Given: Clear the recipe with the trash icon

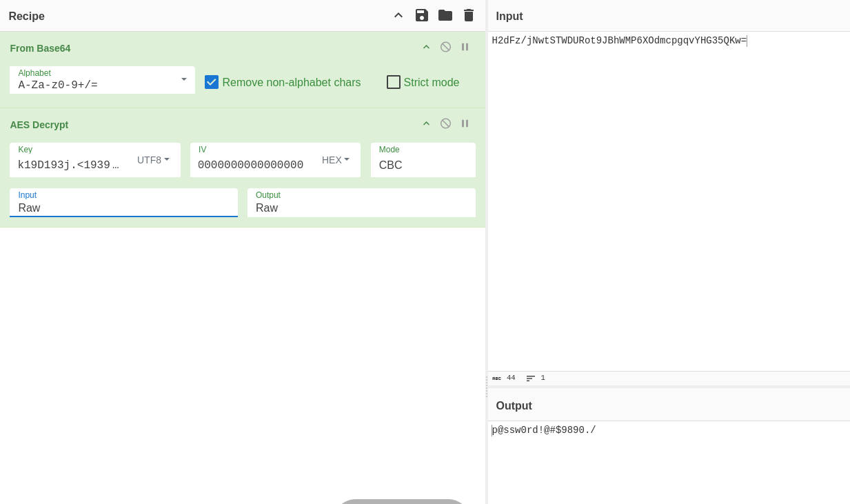Looking at the screenshot, I should click(x=469, y=15).
